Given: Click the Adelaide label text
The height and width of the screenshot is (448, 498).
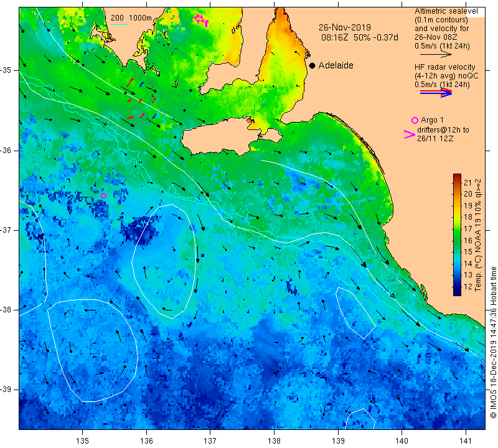Looking at the screenshot, I should pos(336,65).
